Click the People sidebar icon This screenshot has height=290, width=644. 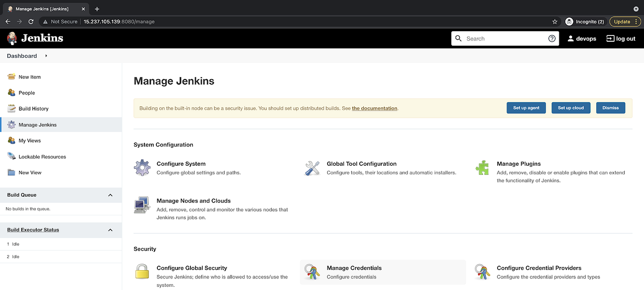pyautogui.click(x=11, y=93)
